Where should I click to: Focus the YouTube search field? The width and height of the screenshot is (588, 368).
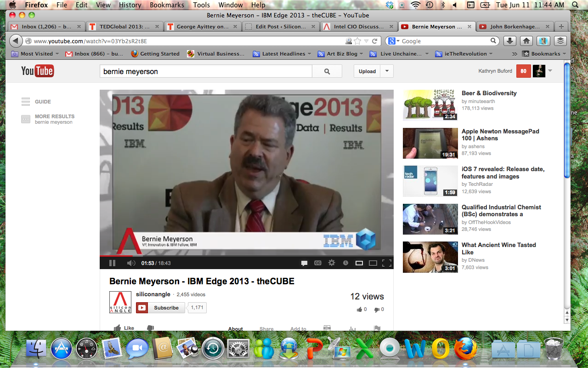[206, 71]
